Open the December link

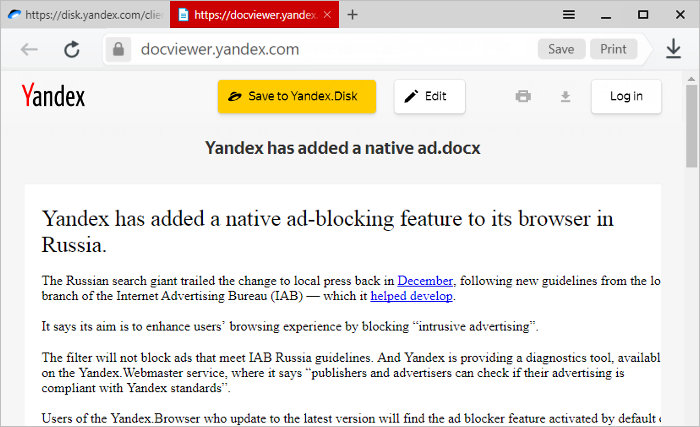click(x=425, y=281)
